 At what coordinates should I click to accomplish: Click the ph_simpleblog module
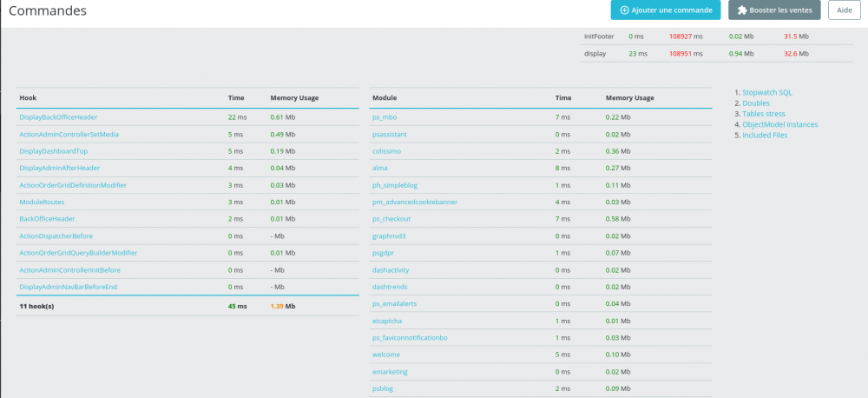[x=395, y=185]
